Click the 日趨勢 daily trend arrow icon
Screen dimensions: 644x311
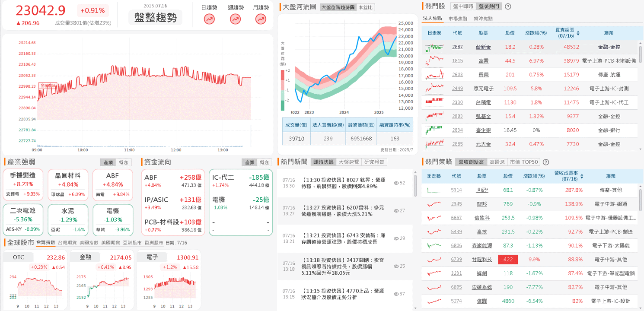(210, 19)
